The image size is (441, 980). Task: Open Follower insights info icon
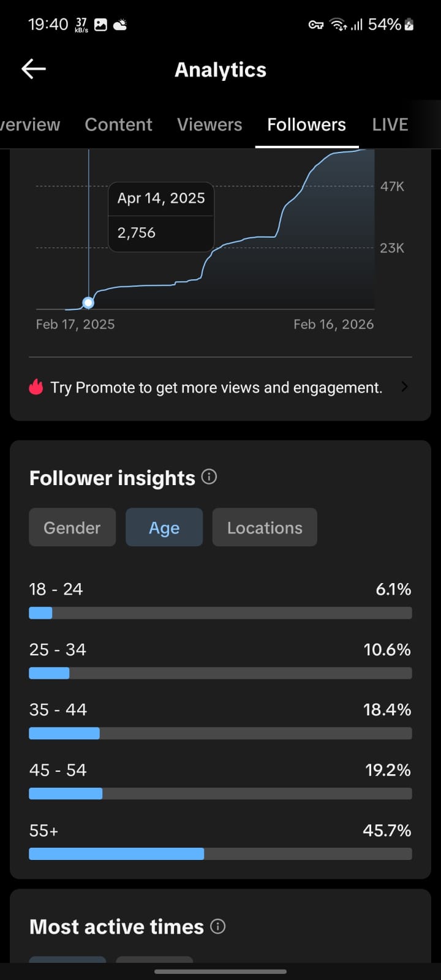tap(209, 477)
